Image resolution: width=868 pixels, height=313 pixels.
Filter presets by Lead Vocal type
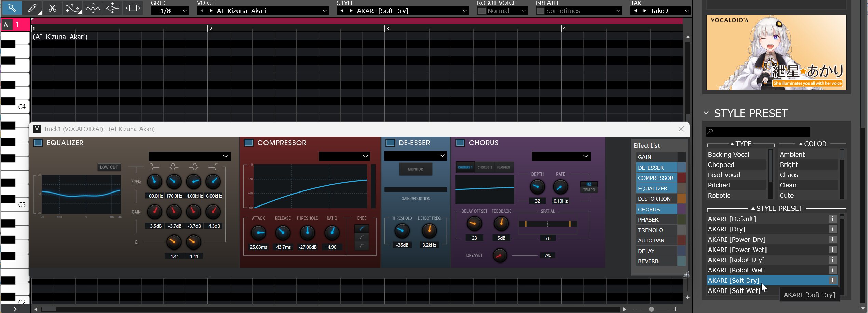[736, 175]
